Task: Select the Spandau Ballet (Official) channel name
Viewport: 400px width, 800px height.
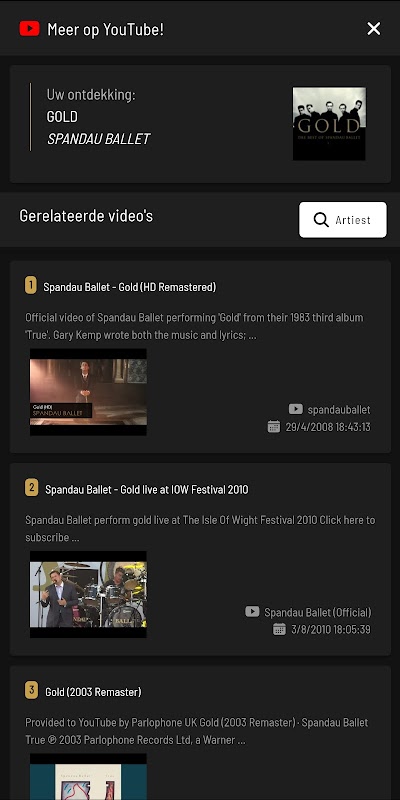Action: (x=317, y=612)
